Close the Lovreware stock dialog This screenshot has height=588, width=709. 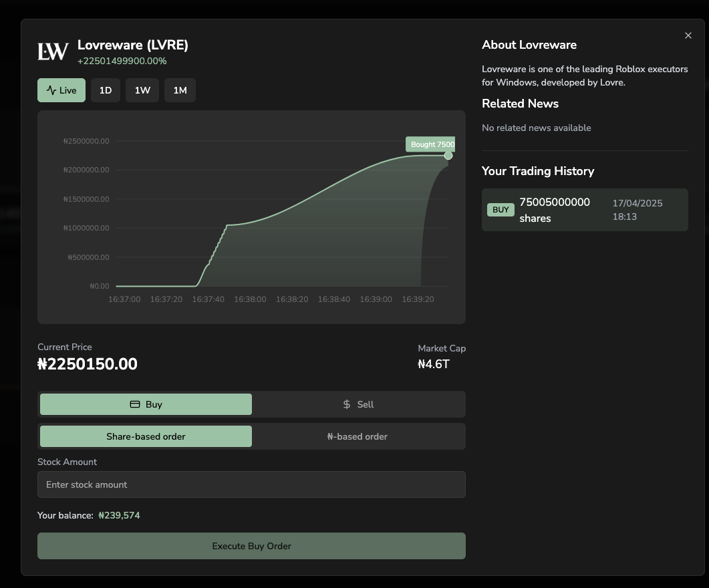tap(688, 35)
